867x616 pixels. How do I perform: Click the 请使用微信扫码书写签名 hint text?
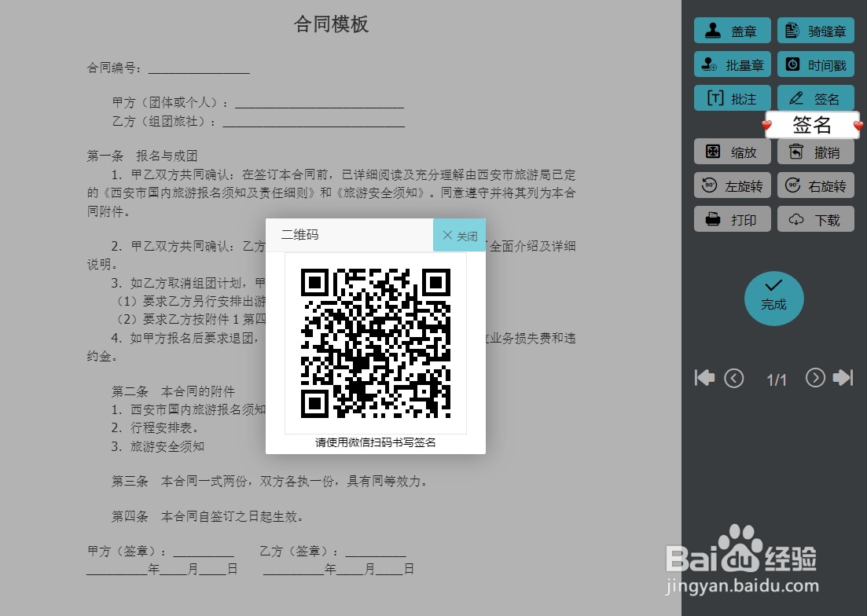pos(376,442)
